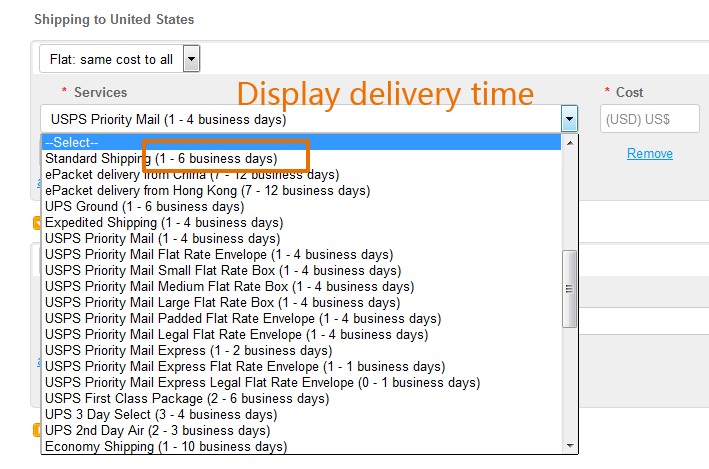
Task: Choose UPS Ground (1 - 6 business days)
Action: [302, 207]
